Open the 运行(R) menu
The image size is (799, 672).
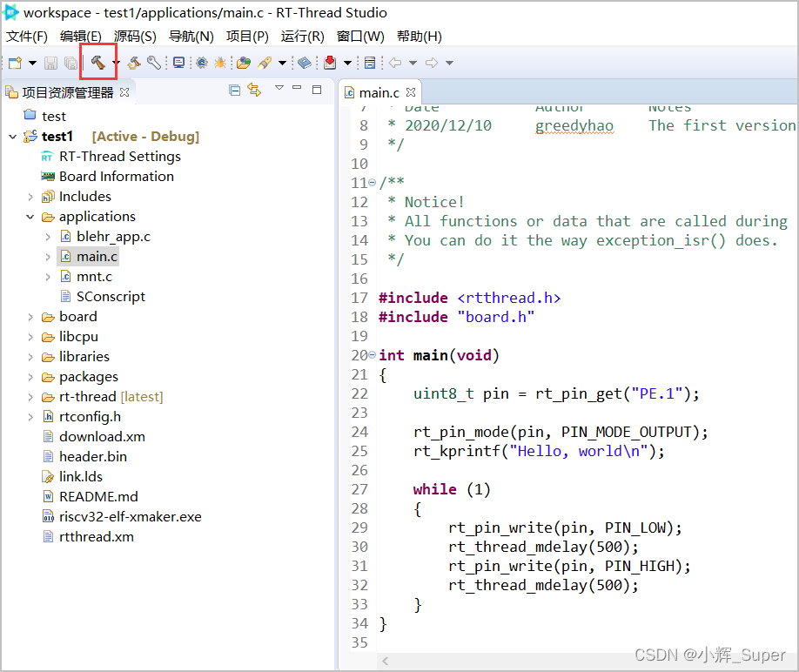click(303, 37)
